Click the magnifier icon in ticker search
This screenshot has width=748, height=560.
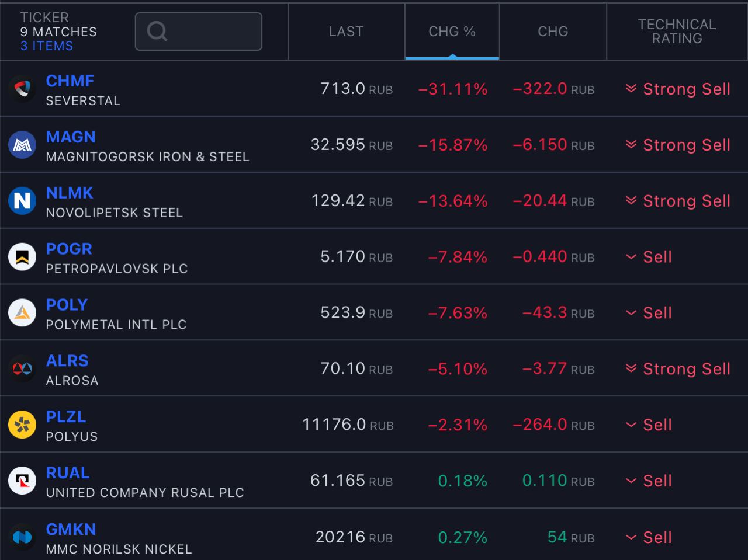pyautogui.click(x=157, y=31)
